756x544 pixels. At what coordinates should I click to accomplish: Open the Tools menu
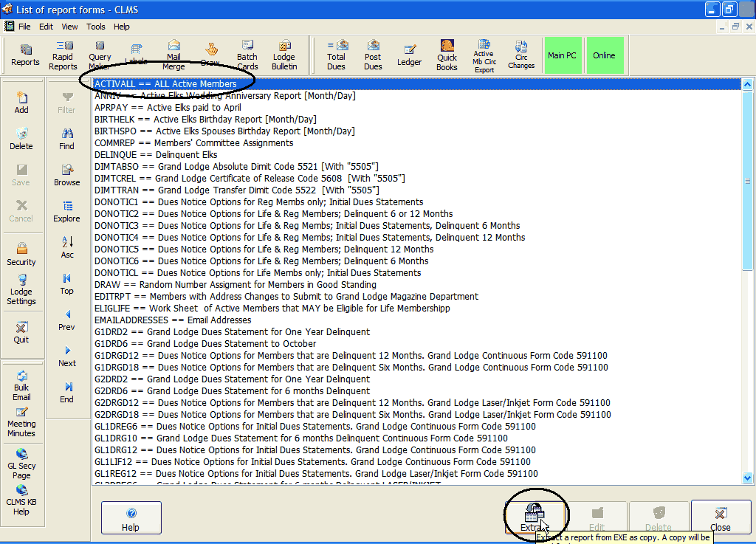pyautogui.click(x=96, y=27)
